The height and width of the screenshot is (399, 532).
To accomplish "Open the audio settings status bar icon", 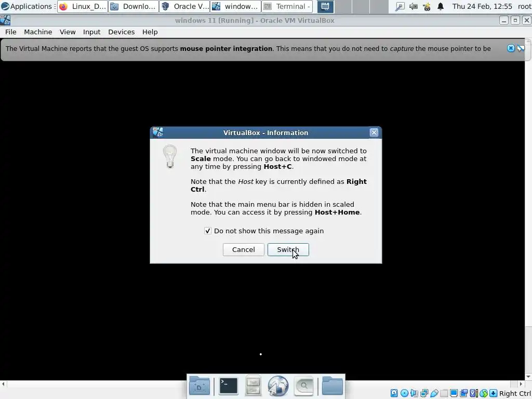I will (414, 393).
